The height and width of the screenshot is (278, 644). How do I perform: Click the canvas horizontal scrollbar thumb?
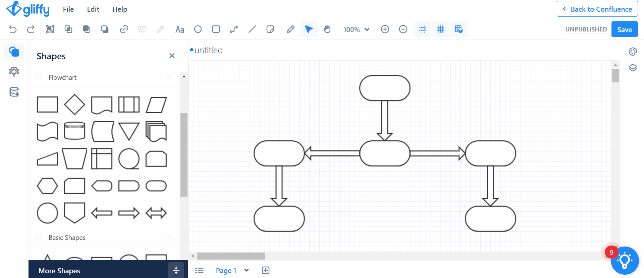pyautogui.click(x=231, y=256)
